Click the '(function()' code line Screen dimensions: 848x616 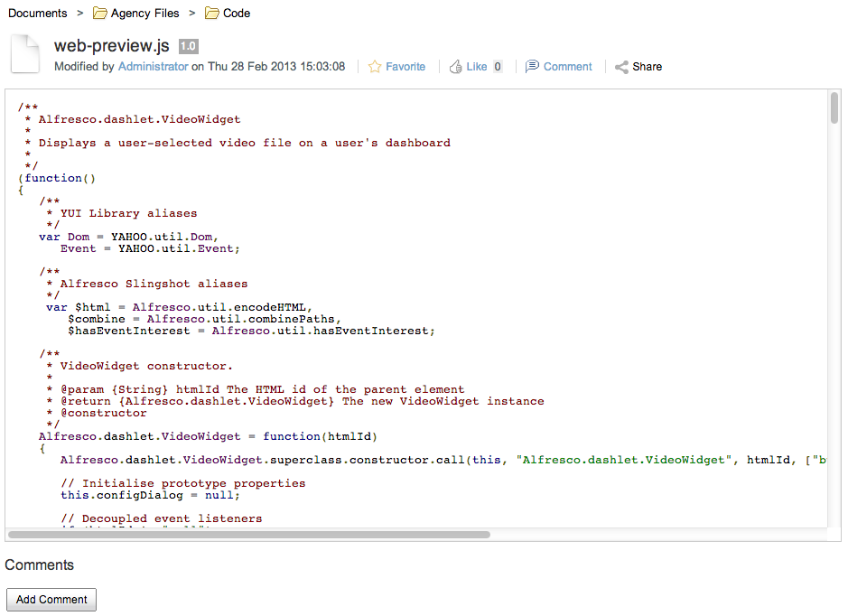57,178
